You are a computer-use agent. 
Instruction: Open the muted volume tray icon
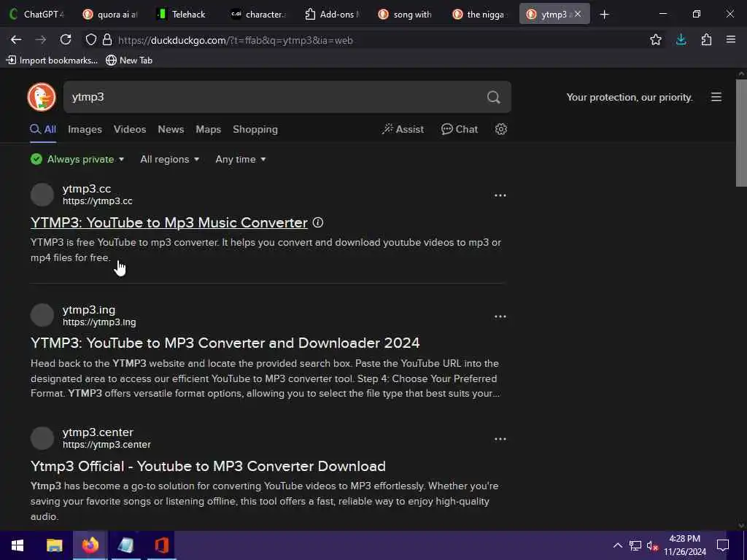pyautogui.click(x=653, y=545)
